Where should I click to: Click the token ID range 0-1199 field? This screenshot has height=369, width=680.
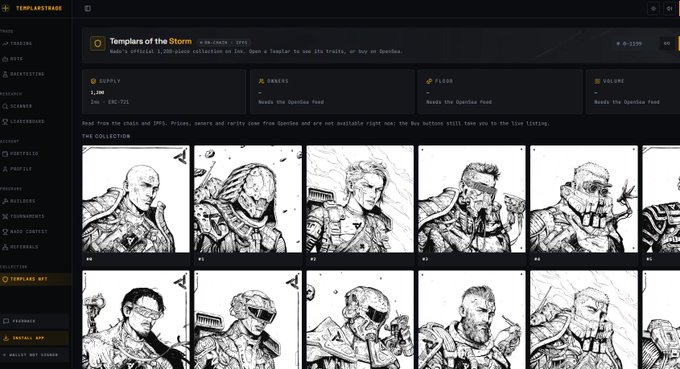629,44
